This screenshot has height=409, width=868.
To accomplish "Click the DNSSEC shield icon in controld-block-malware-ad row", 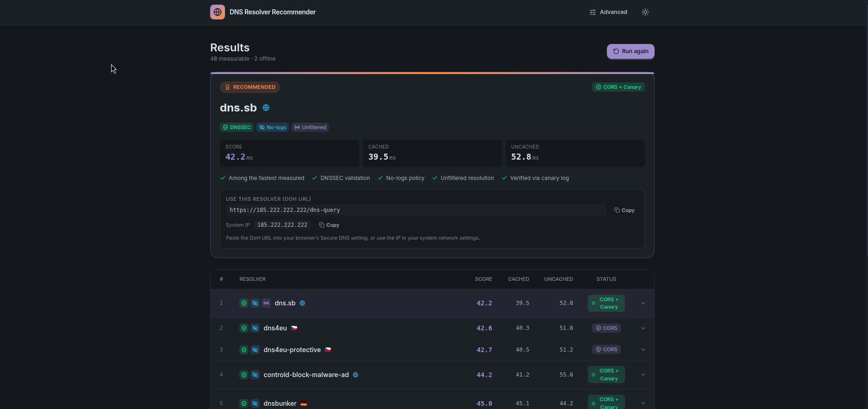I will (x=244, y=375).
